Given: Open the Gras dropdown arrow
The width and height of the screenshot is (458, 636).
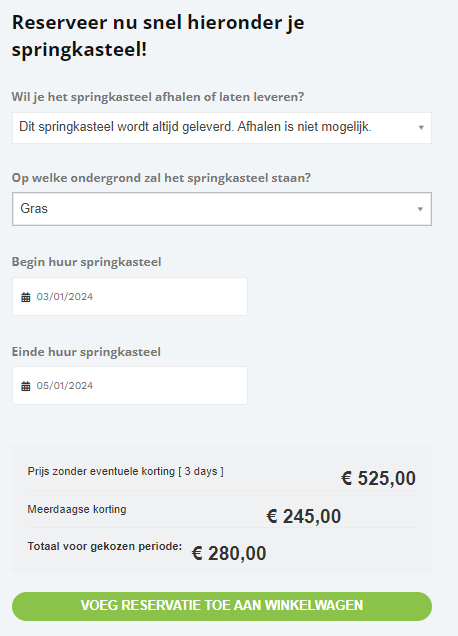Looking at the screenshot, I should (x=420, y=209).
